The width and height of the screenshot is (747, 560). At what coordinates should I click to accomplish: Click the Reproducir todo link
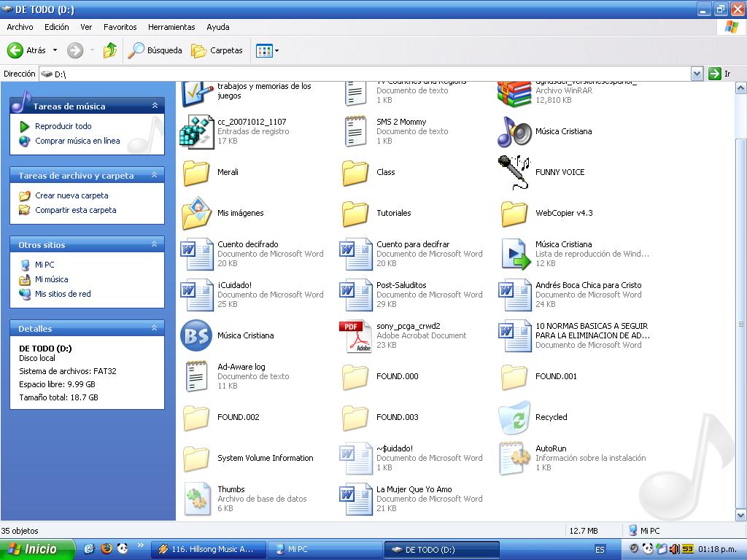(x=63, y=126)
